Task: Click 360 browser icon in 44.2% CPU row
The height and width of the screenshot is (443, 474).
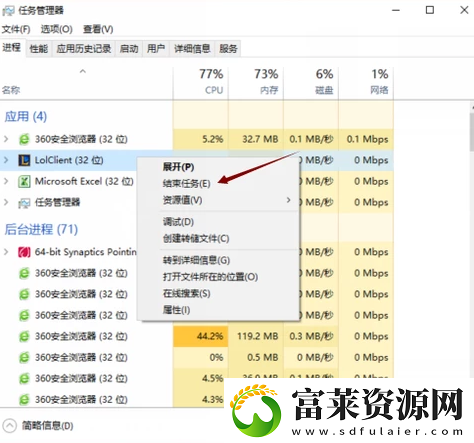Action: (x=24, y=336)
